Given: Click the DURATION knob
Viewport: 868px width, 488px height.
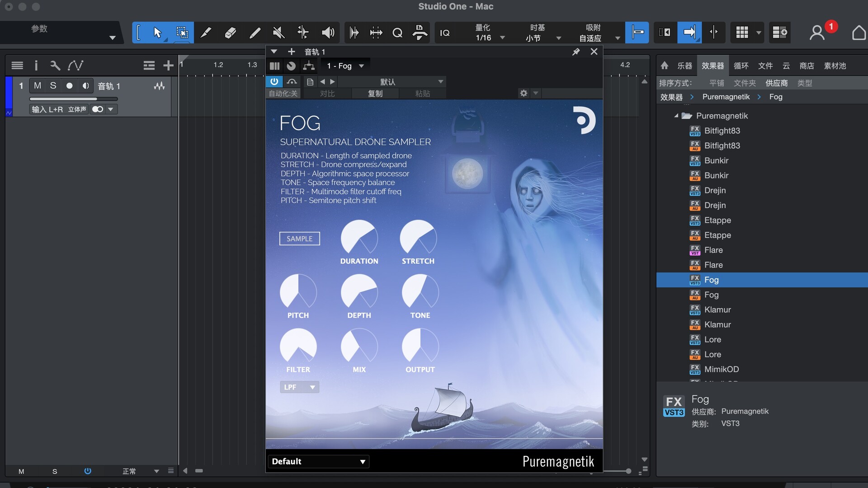Looking at the screenshot, I should pos(359,238).
